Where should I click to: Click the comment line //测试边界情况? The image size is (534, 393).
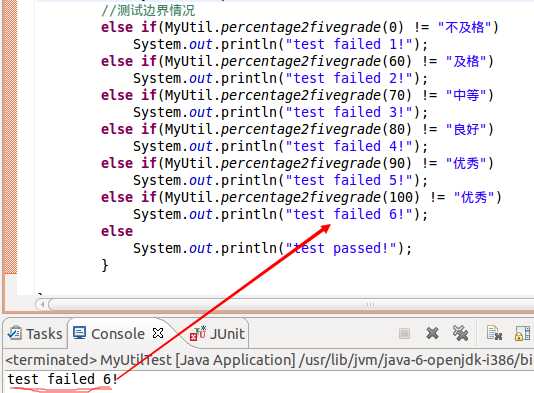148,11
